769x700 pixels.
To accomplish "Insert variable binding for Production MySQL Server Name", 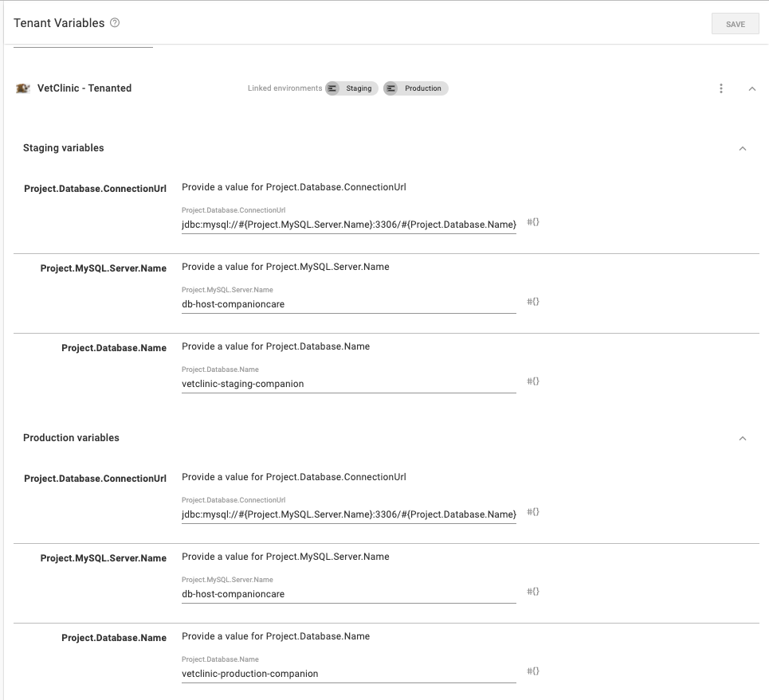I will click(x=533, y=592).
